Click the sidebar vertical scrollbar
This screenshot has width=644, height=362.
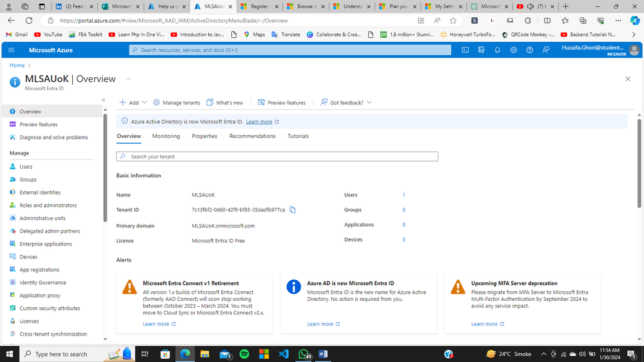105,168
